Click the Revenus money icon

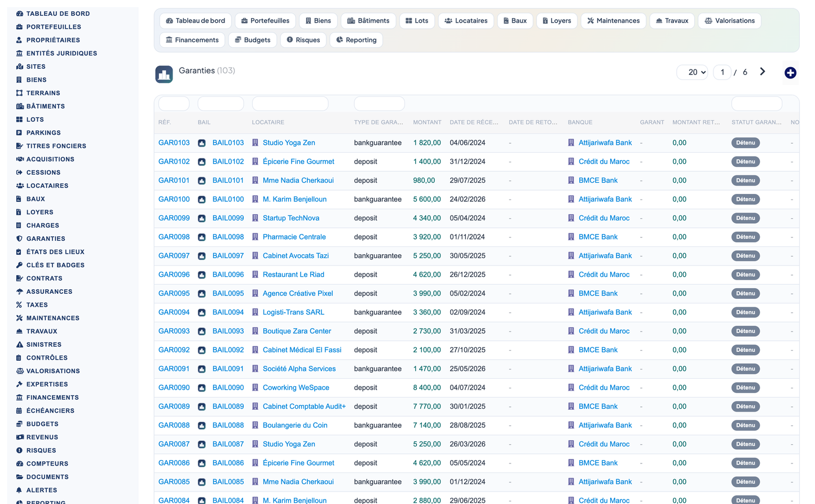[x=20, y=437]
